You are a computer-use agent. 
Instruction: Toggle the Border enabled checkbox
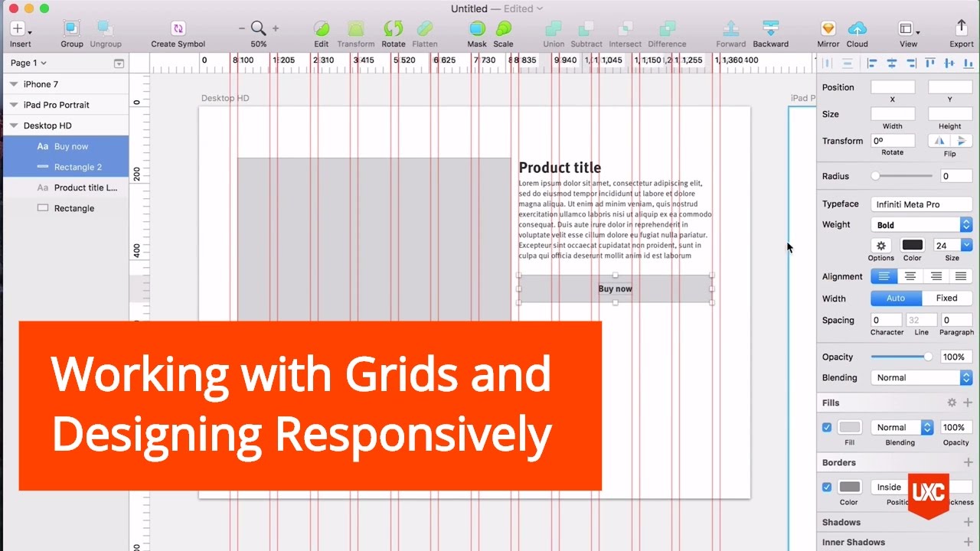(827, 487)
